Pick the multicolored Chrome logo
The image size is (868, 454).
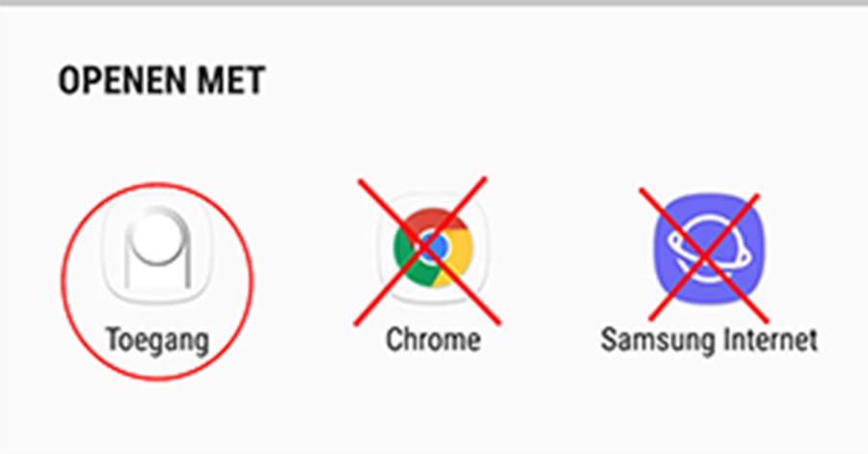point(433,248)
